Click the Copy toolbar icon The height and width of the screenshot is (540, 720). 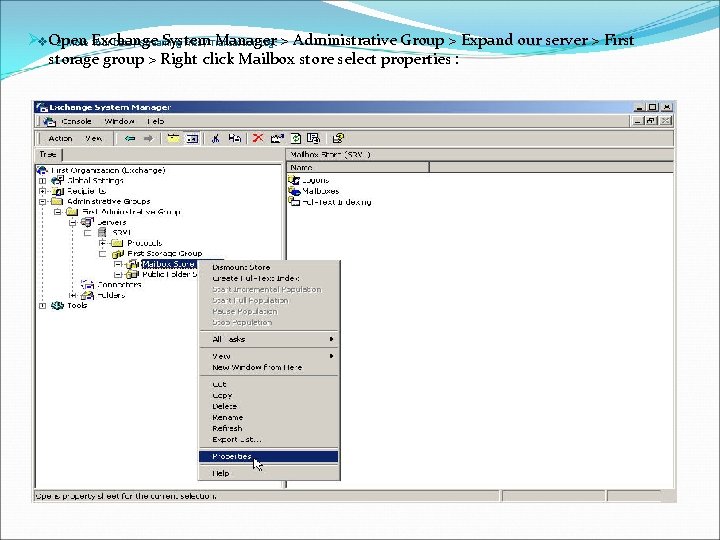[234, 138]
